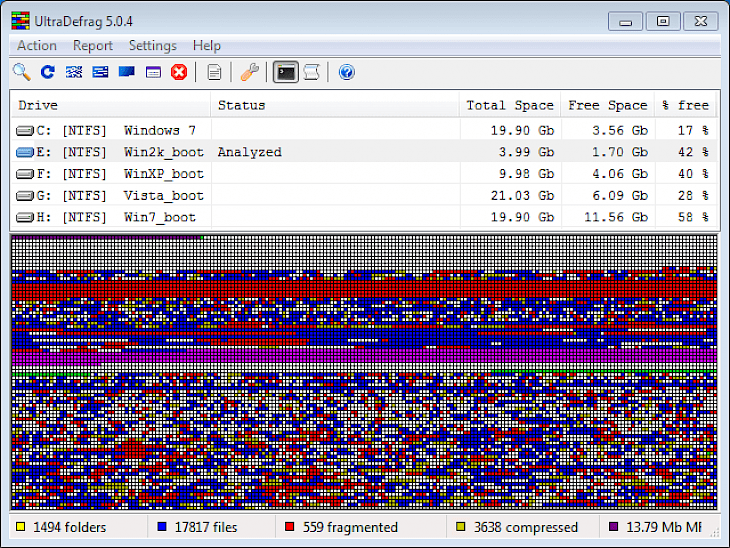
Task: Click the Analyze magnifier icon
Action: [22, 72]
